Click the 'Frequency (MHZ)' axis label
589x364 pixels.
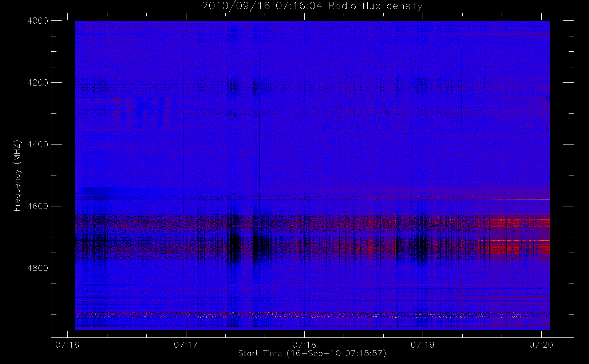pos(17,175)
